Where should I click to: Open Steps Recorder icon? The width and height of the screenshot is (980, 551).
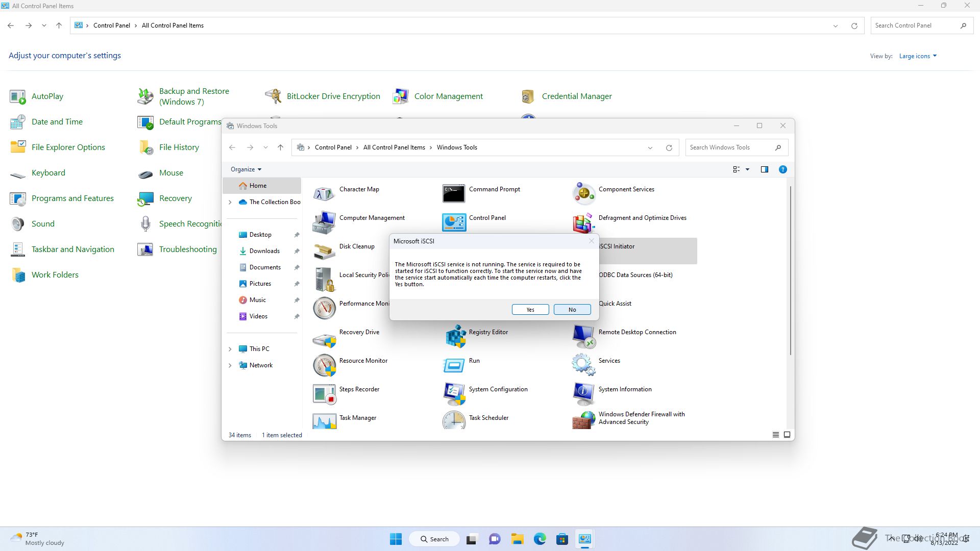tap(324, 394)
